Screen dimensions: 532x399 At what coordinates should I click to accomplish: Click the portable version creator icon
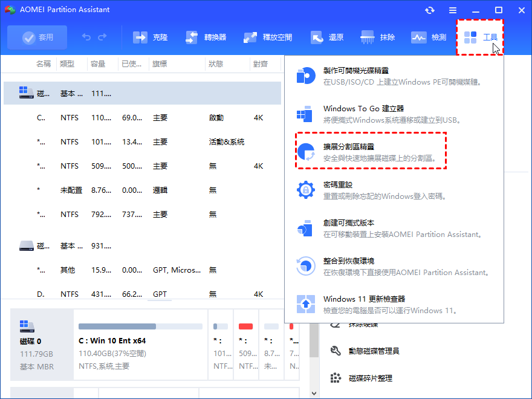click(x=305, y=228)
